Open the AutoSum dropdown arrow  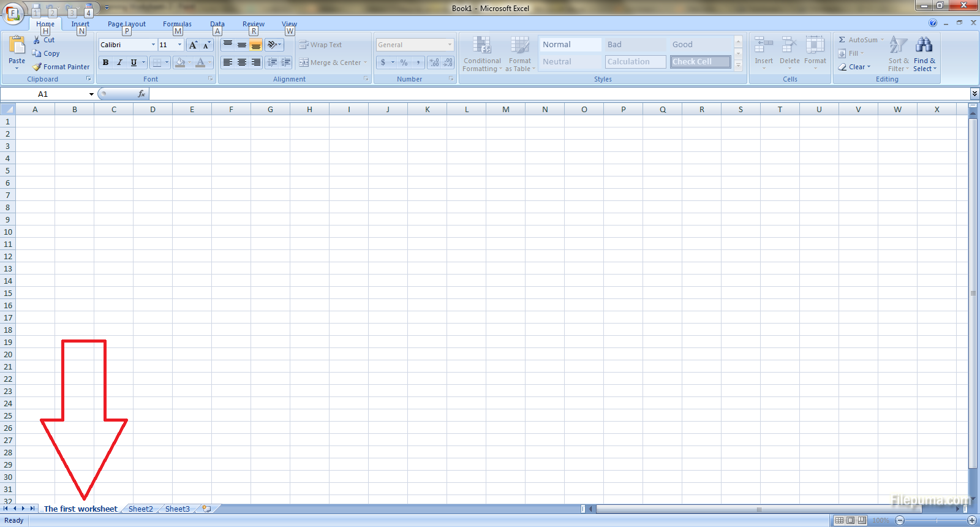pyautogui.click(x=882, y=40)
